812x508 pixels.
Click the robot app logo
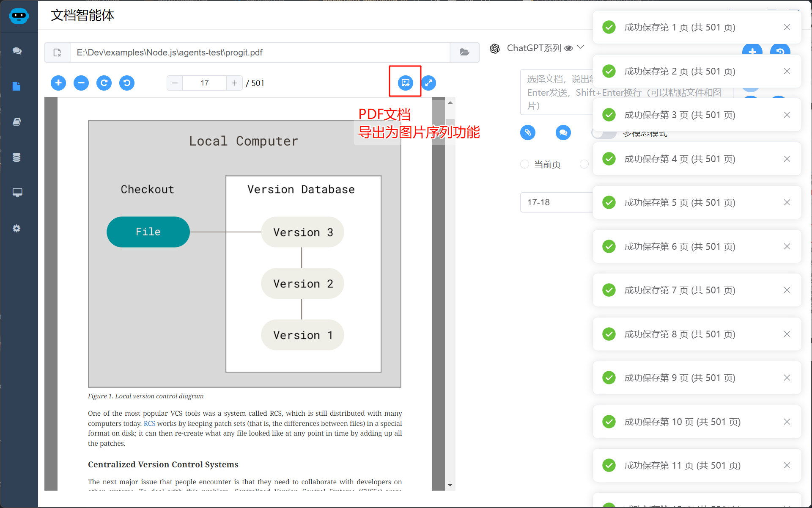(x=19, y=16)
